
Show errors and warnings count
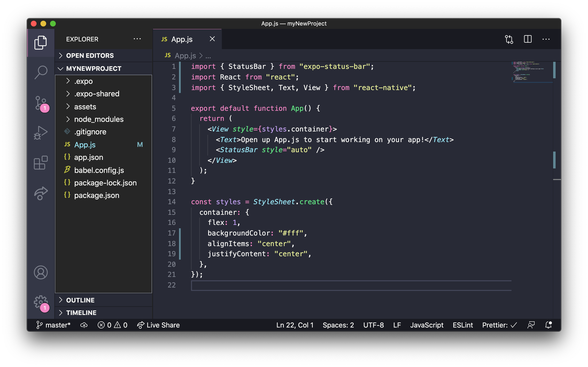tap(112, 325)
